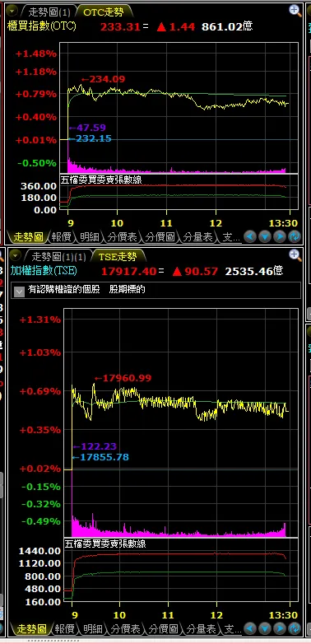
Task: Click left arrow icon in OTC panel
Action: coord(250,236)
